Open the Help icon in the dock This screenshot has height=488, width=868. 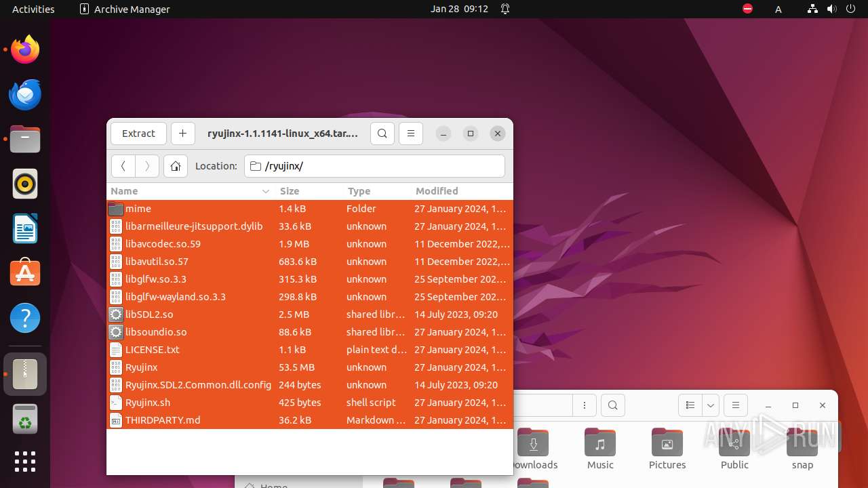(x=25, y=318)
